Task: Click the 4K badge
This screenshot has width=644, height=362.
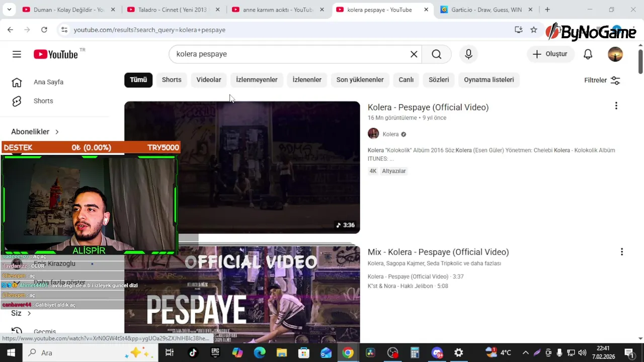Action: (x=373, y=171)
